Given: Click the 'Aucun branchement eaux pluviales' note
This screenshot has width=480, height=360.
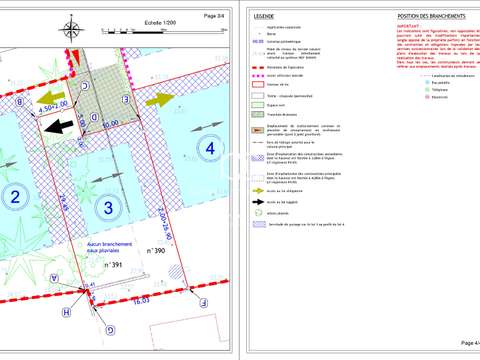Looking at the screenshot, I should (110, 247).
